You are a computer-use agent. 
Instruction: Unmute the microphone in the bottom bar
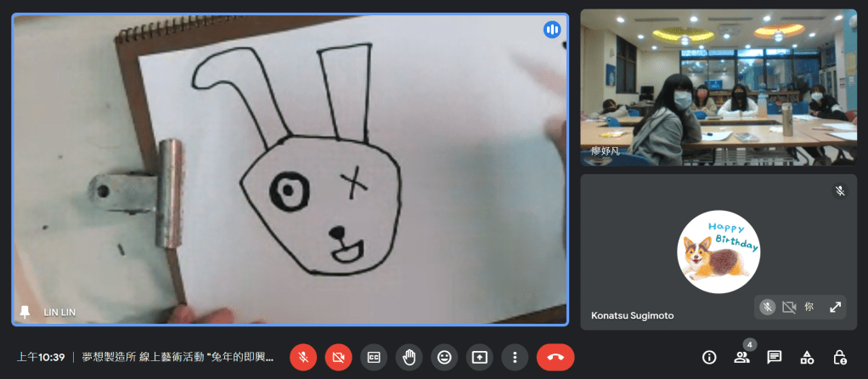302,357
